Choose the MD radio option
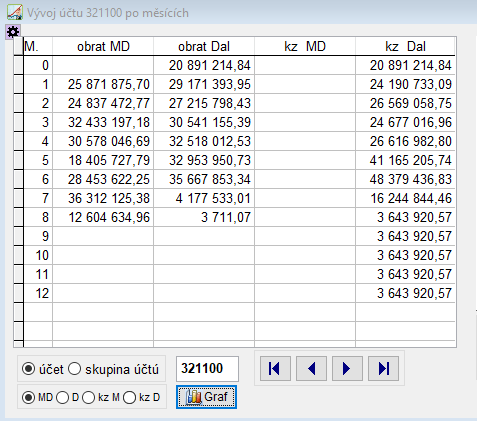The height and width of the screenshot is (421, 477). [x=28, y=397]
